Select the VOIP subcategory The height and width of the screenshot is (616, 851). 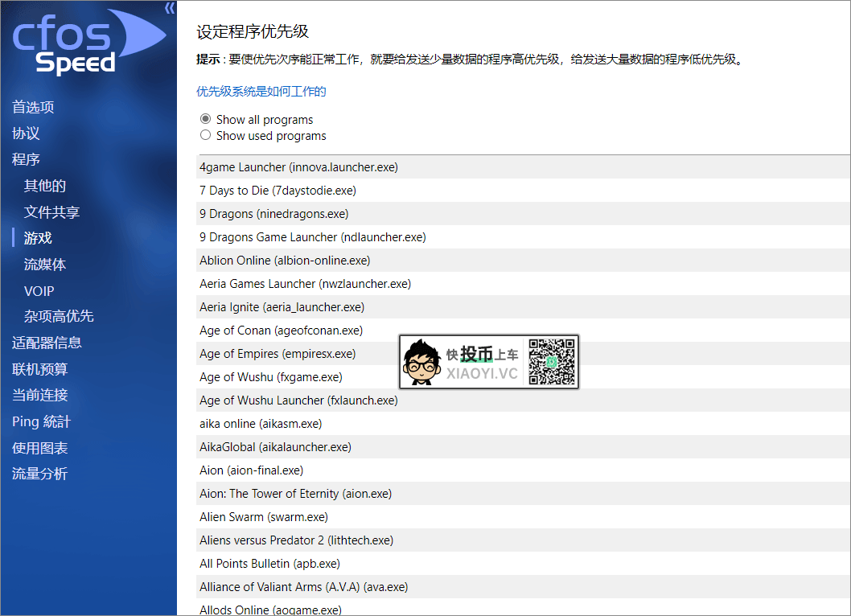(39, 291)
